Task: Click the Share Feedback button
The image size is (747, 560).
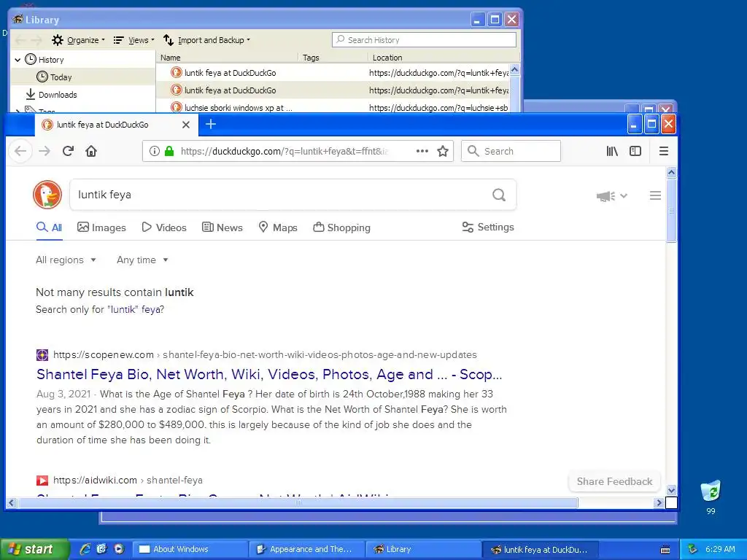Action: 614,481
